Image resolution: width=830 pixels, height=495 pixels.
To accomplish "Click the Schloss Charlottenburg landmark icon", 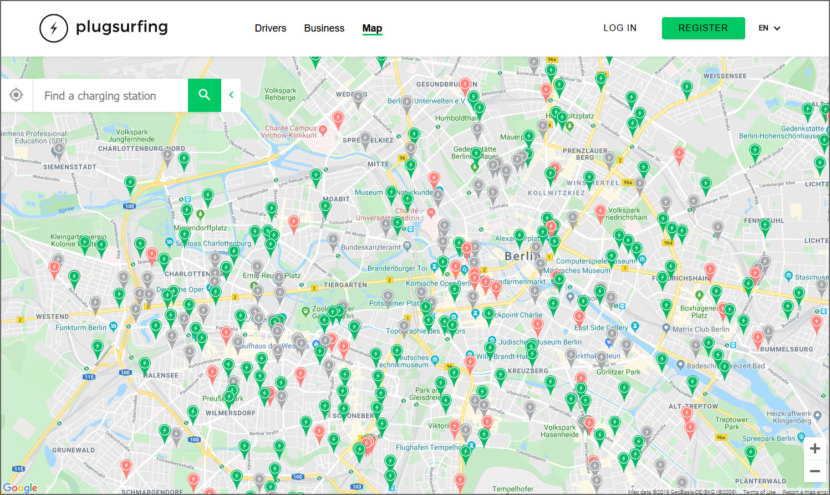I will coord(169,242).
